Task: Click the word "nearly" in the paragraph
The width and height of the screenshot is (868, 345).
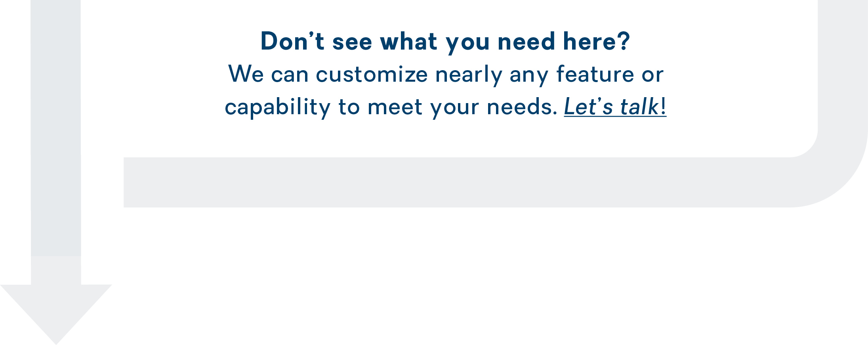Action: click(469, 75)
